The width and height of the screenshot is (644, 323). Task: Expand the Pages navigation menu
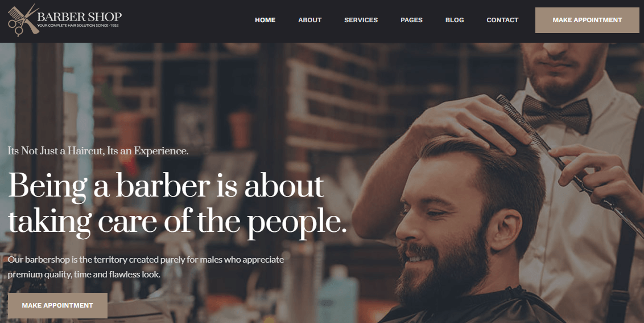click(411, 20)
